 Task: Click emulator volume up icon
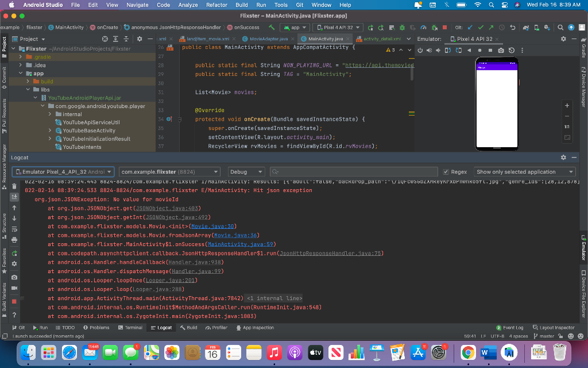(x=429, y=51)
